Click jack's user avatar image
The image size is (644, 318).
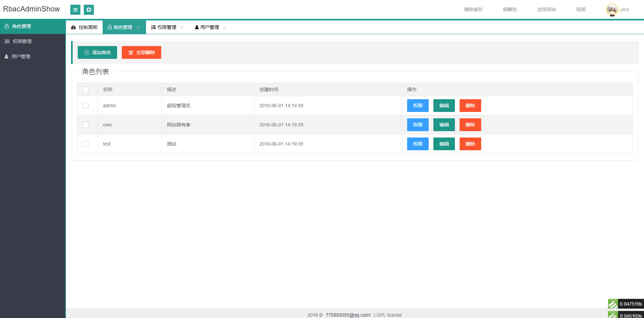pos(612,9)
